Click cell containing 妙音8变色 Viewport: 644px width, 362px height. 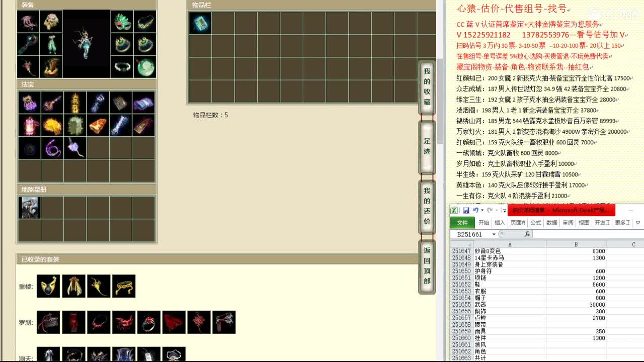point(509,251)
